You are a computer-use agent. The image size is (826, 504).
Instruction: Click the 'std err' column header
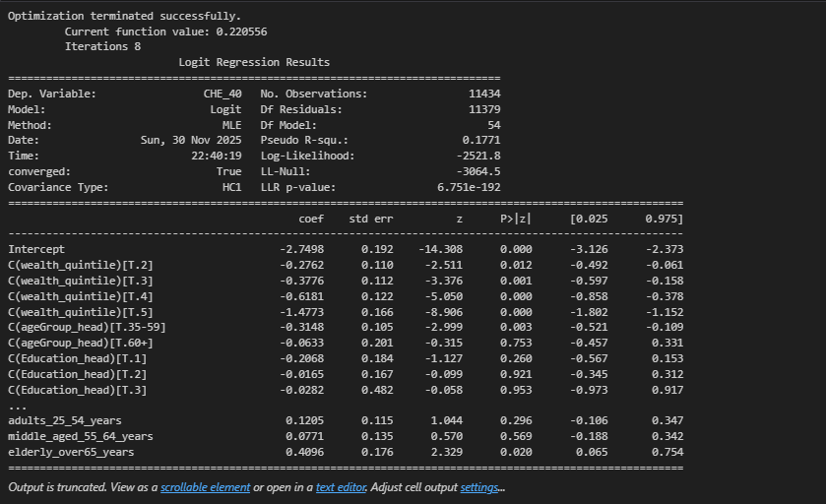371,218
